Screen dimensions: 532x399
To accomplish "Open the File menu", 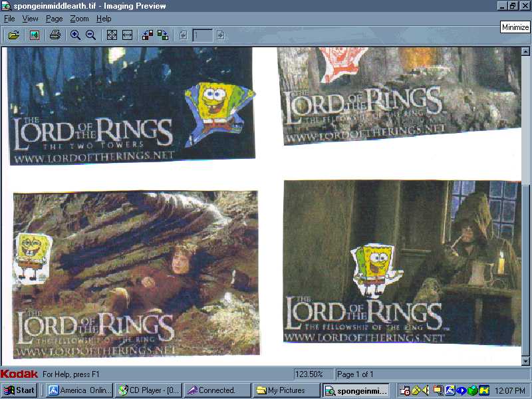I will pyautogui.click(x=9, y=19).
